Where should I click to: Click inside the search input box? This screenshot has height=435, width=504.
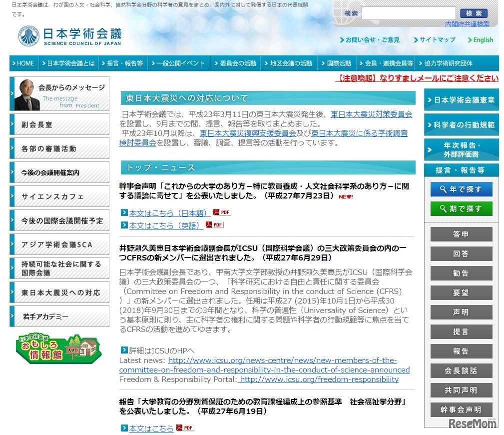[x=410, y=12]
